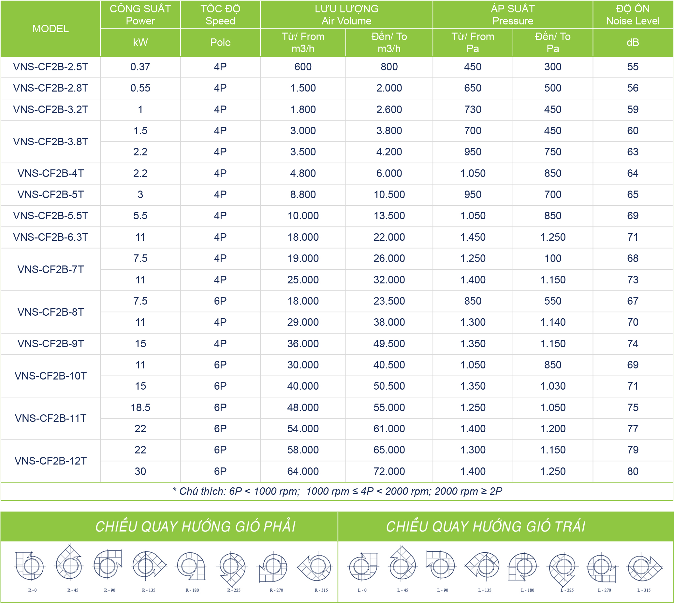Click the VNS-CF2B-12T model cell
This screenshot has width=674, height=616.
tap(51, 461)
